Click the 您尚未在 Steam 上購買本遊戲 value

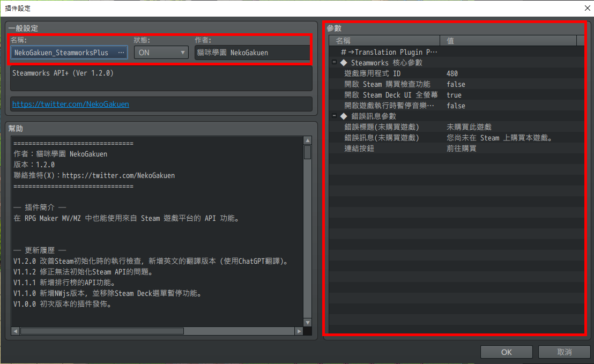[x=499, y=138]
